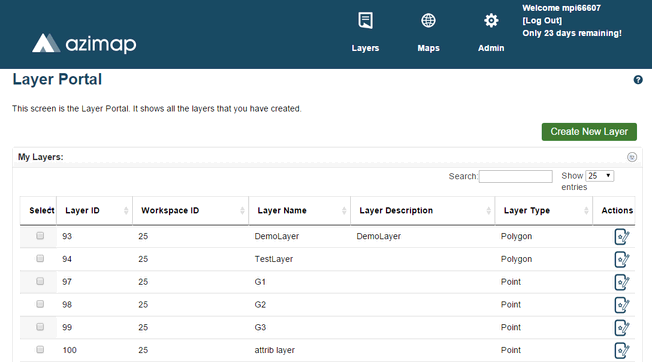Click DemoLayer in Layer Description column
The image size is (652, 362).
tap(378, 236)
